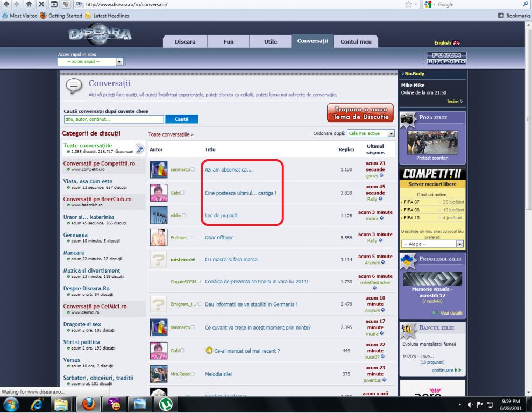Click the Problema zilei puzzle icon
The width and height of the screenshot is (532, 413).
(x=408, y=261)
